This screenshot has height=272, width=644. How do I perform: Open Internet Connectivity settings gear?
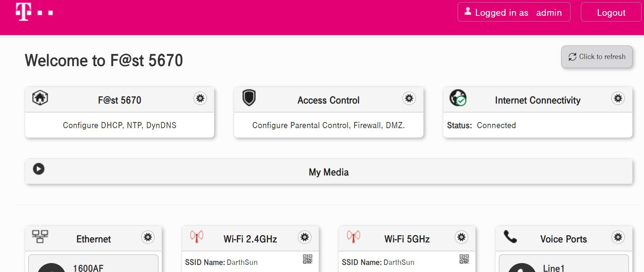(618, 98)
